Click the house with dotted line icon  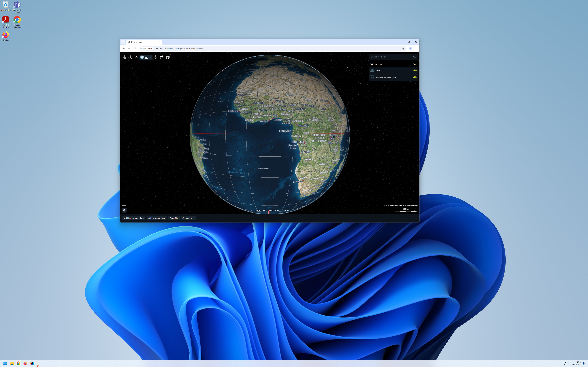(174, 57)
